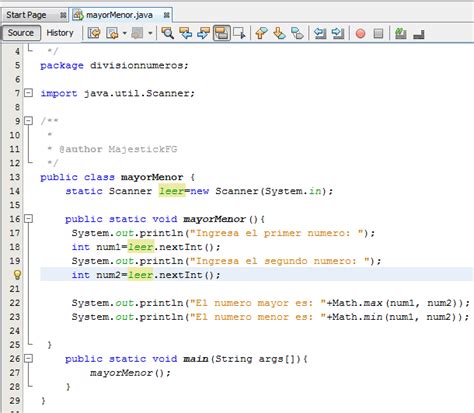Toggle highlight search results
This screenshot has width=474, height=413.
click(221, 33)
